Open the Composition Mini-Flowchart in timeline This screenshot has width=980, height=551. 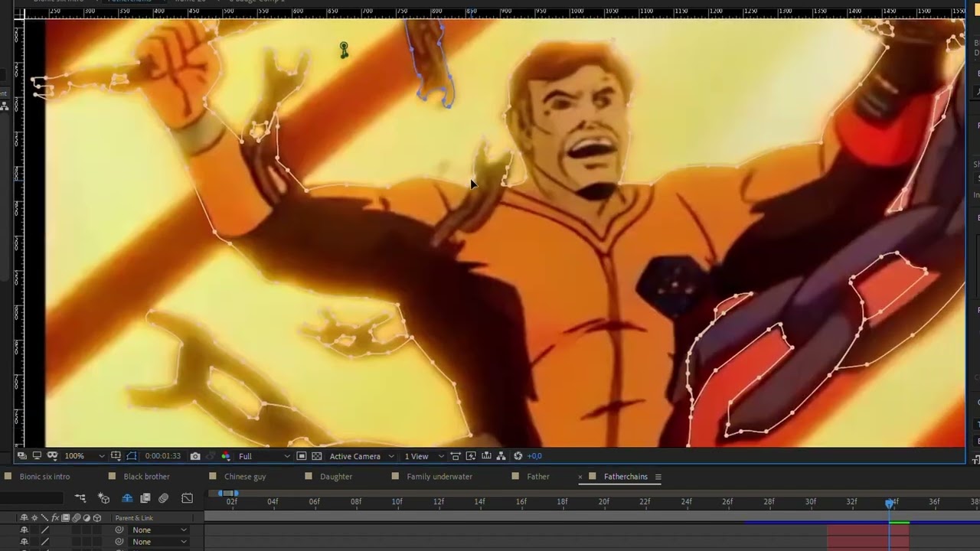pos(80,498)
